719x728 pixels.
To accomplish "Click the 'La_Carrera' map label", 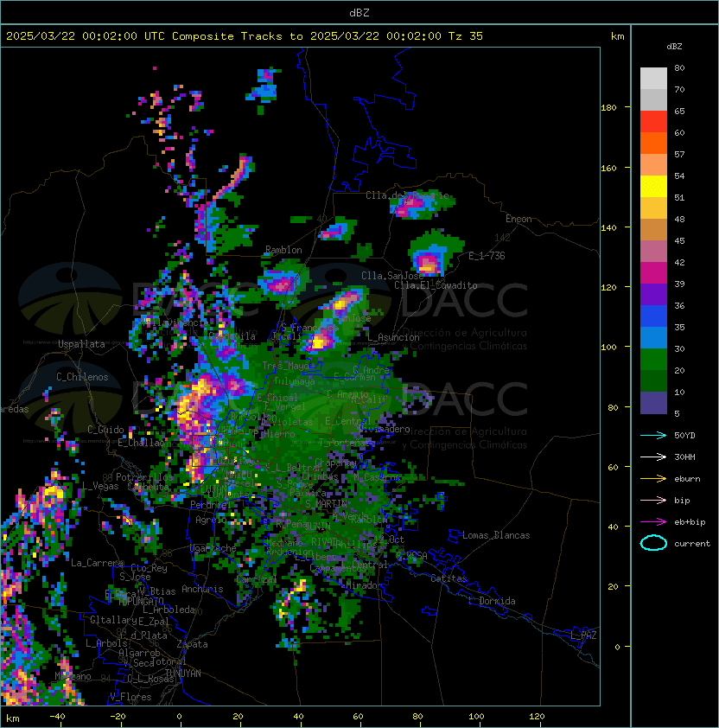I will (97, 563).
